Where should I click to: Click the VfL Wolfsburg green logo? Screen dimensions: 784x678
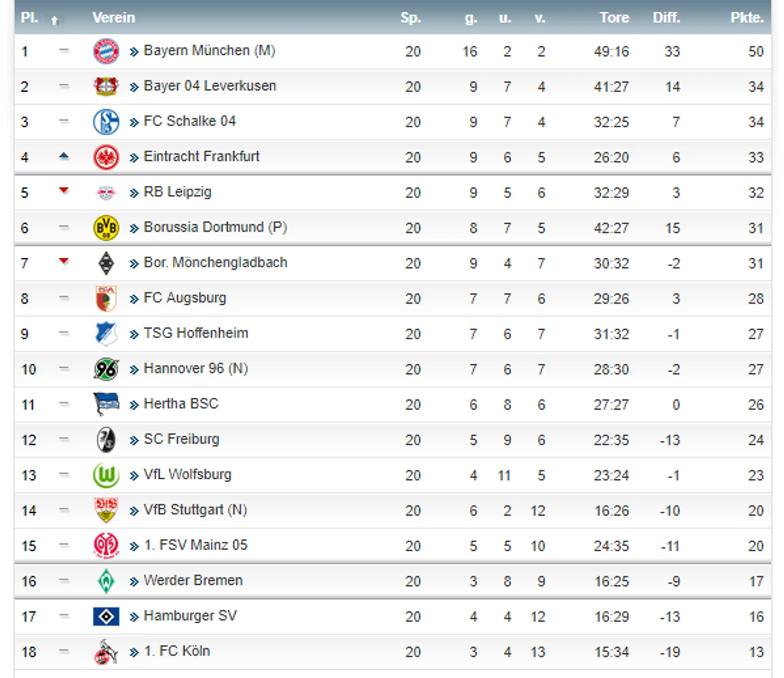(106, 475)
